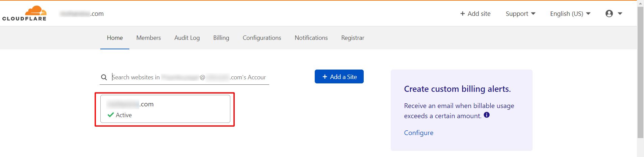Viewport: 644px width, 157px height.
Task: Select the Home tab
Action: 115,38
